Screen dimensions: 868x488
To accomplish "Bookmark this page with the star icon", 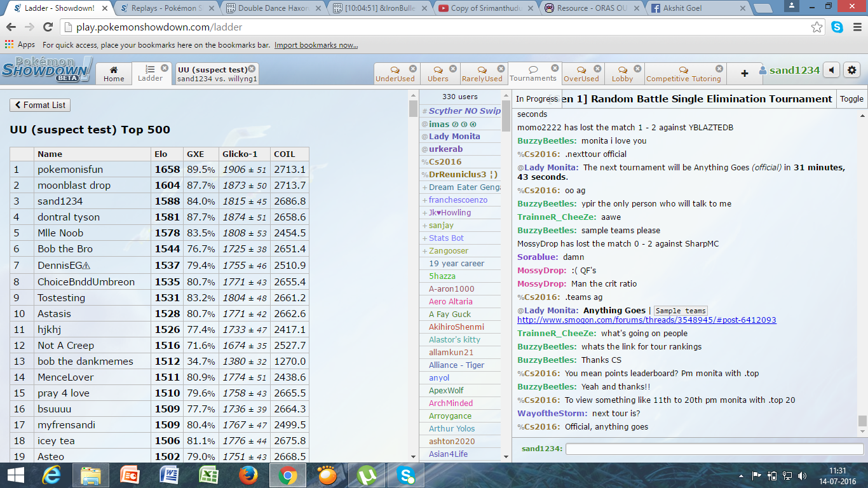I will point(817,27).
